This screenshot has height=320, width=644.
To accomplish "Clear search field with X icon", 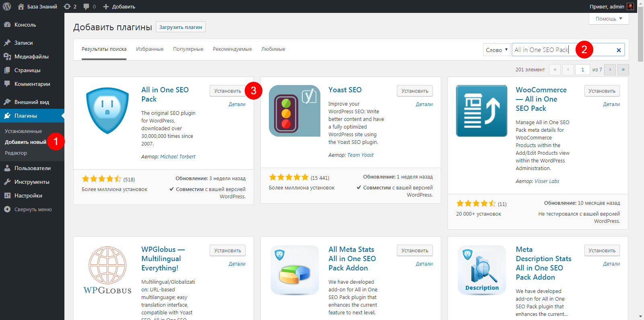I will (619, 50).
